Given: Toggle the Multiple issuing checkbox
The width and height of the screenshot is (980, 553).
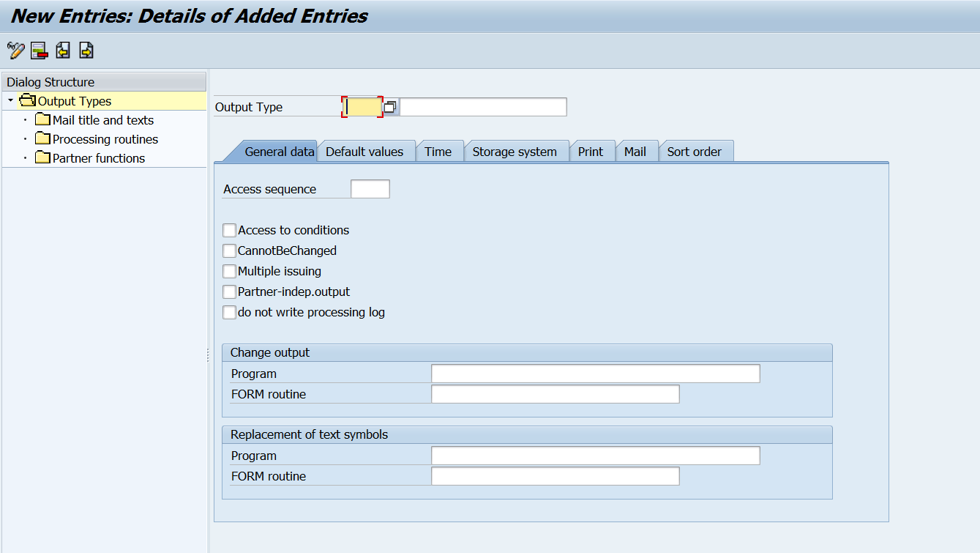Looking at the screenshot, I should [230, 271].
